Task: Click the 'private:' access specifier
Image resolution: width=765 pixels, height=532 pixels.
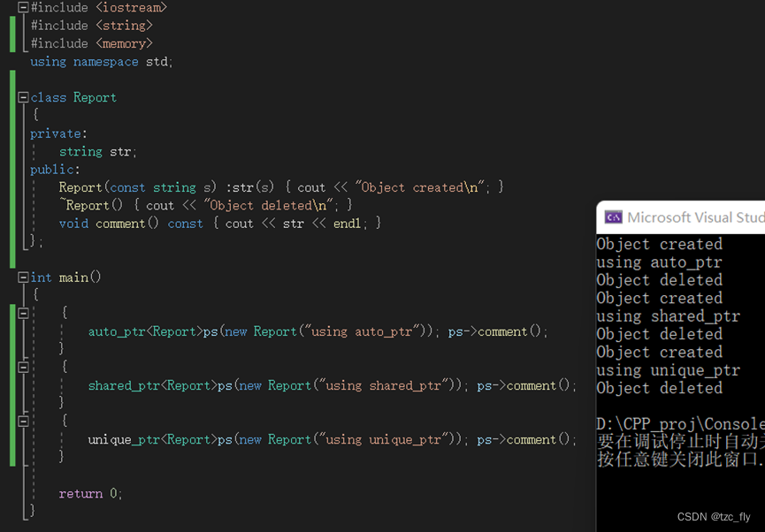Action: 58,133
